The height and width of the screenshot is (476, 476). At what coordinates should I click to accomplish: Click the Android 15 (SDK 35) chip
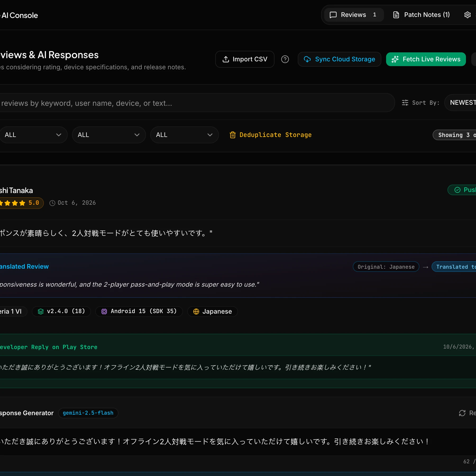coord(139,311)
